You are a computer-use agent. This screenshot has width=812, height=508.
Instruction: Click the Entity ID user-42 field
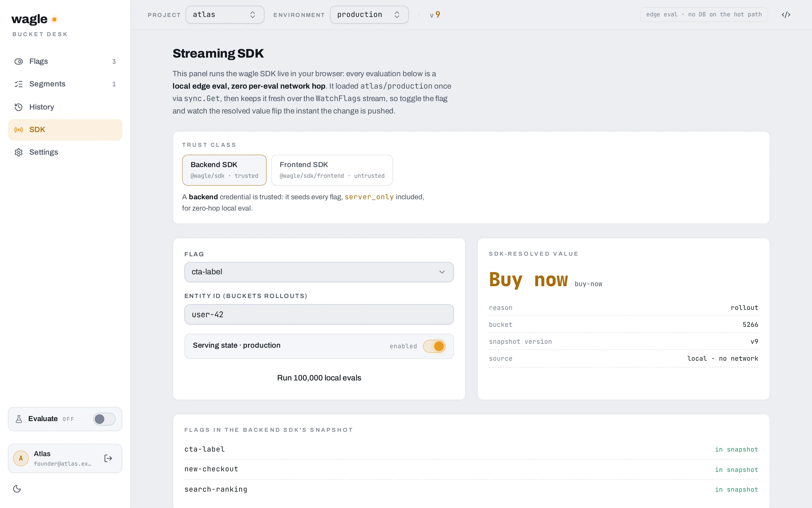point(319,314)
